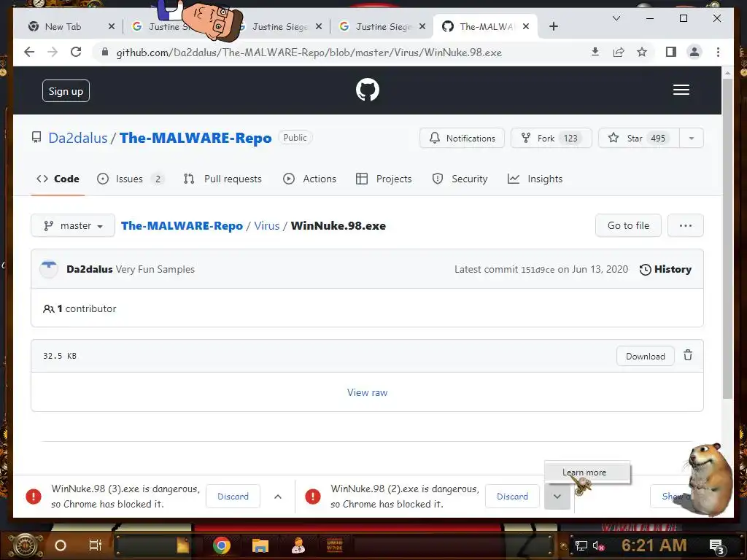Switch to the Code tab
747x560 pixels.
[x=58, y=179]
